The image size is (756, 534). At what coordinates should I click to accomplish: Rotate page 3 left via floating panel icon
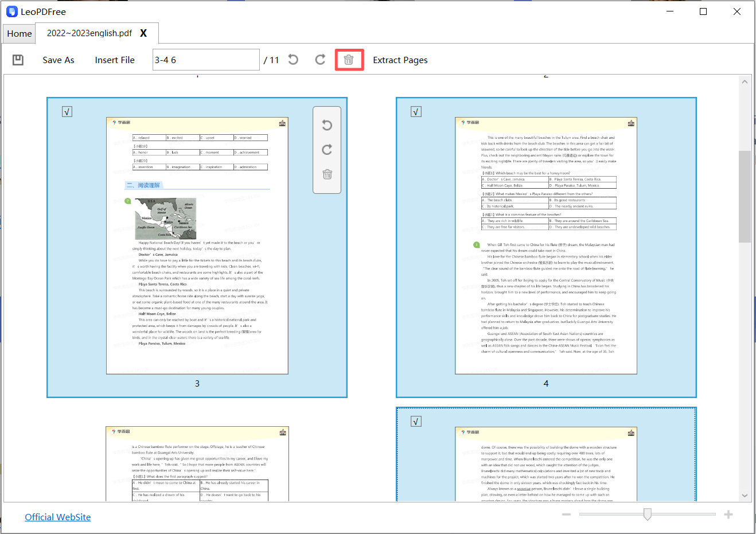coord(327,125)
